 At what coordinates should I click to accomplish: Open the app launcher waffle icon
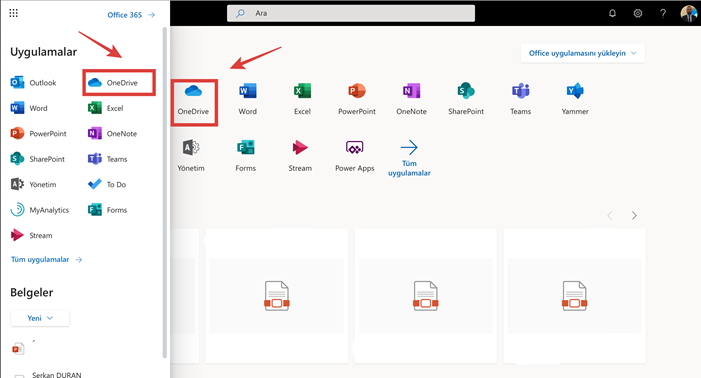click(x=13, y=13)
